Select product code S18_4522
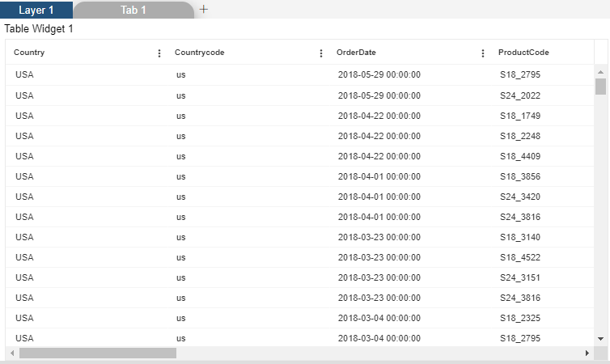This screenshot has height=364, width=610. (520, 257)
